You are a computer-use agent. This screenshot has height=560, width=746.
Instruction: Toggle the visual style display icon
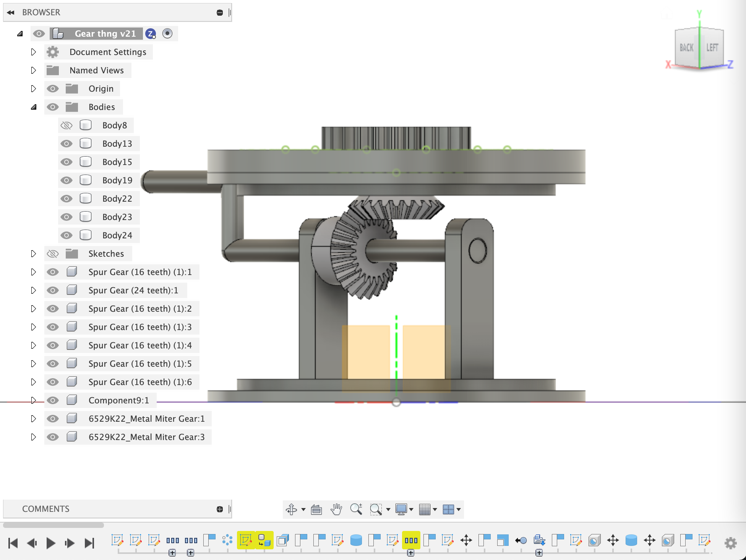(x=402, y=508)
